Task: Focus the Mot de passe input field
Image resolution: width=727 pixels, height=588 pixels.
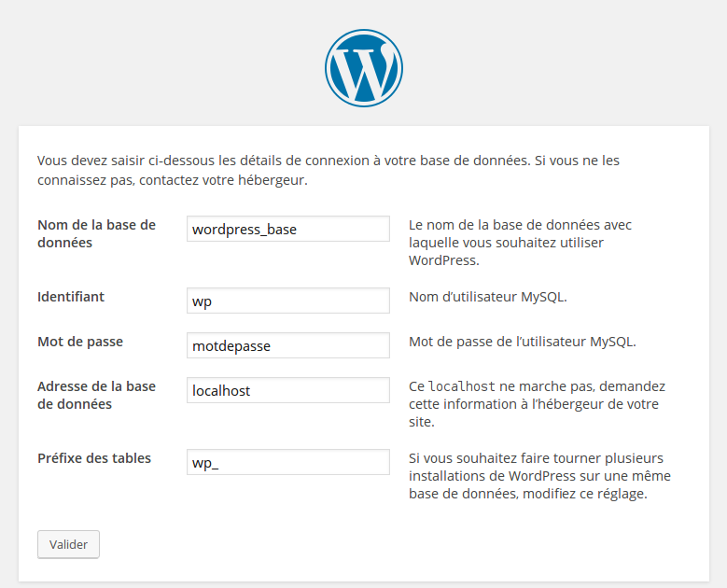Action: tap(288, 345)
